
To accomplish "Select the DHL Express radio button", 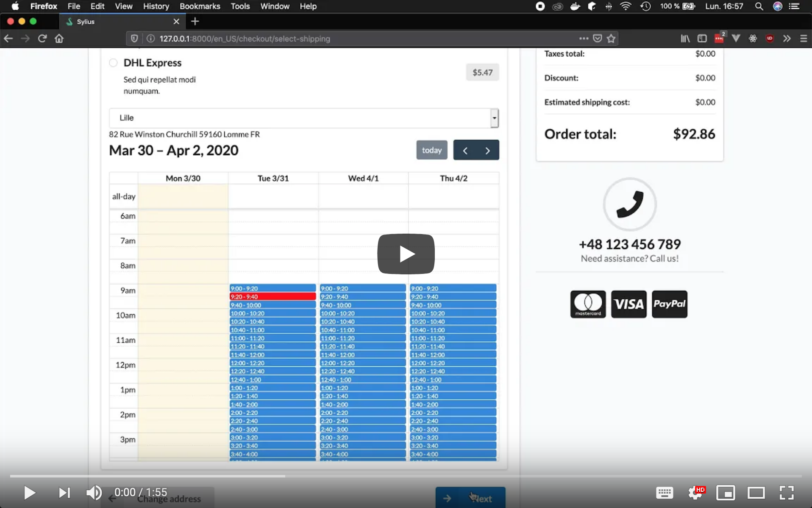I will (x=113, y=62).
